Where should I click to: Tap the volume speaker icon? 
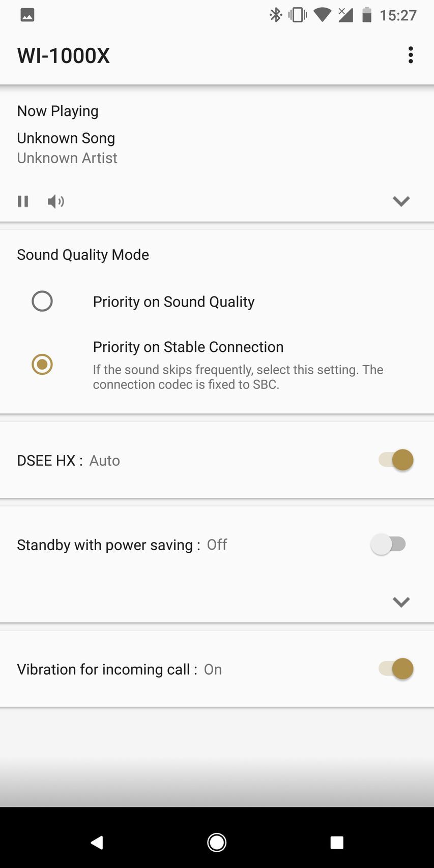pyautogui.click(x=55, y=201)
